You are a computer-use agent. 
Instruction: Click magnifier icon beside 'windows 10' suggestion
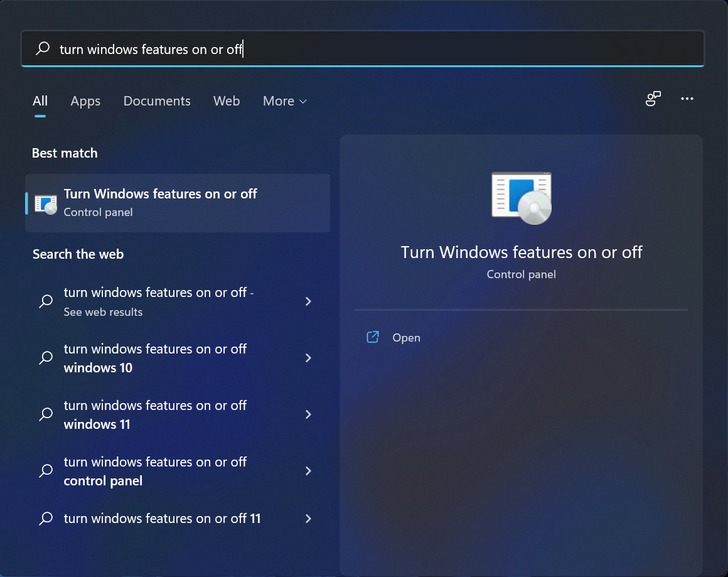click(46, 358)
